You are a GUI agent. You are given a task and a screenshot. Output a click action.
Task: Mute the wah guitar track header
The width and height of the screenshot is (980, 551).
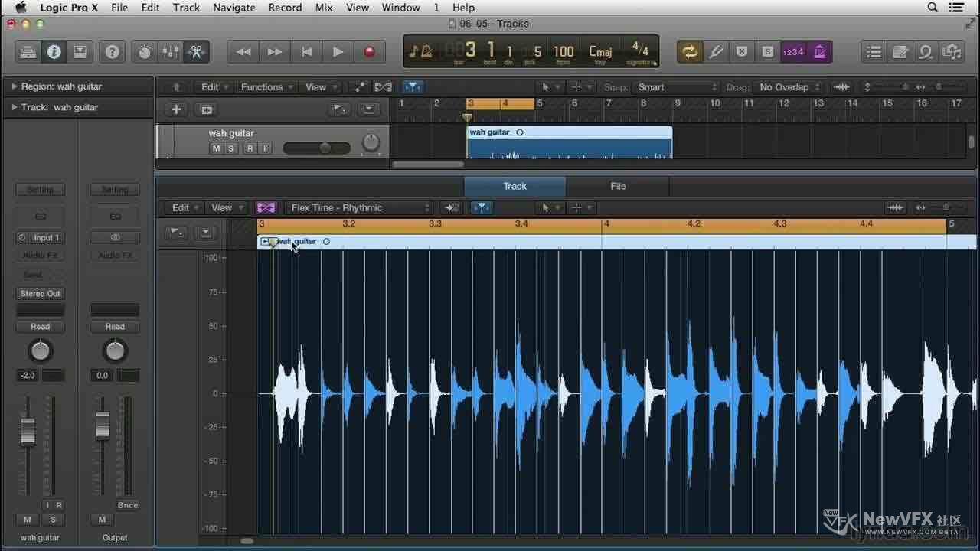pyautogui.click(x=216, y=148)
